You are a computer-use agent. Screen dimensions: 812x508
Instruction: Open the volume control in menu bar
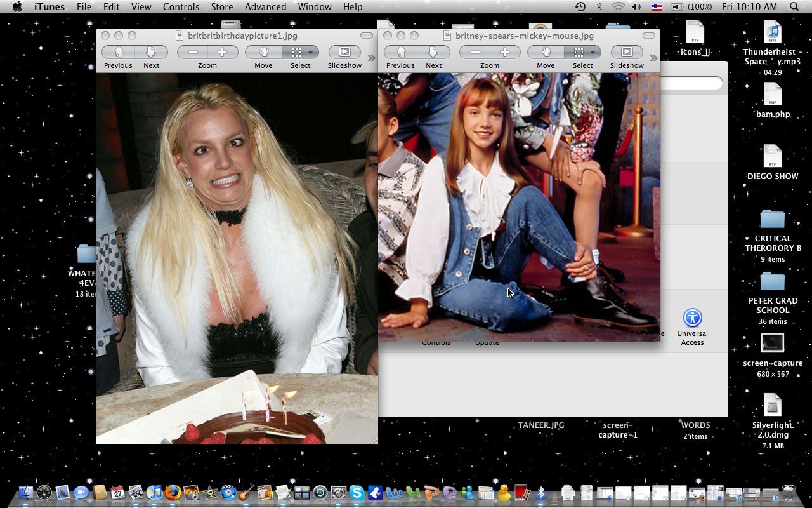point(636,7)
